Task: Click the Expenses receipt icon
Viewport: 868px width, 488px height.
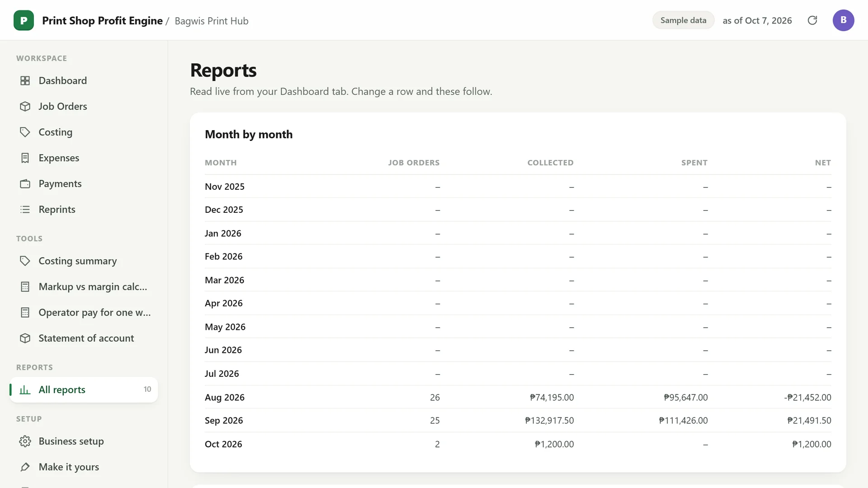Action: [x=25, y=158]
